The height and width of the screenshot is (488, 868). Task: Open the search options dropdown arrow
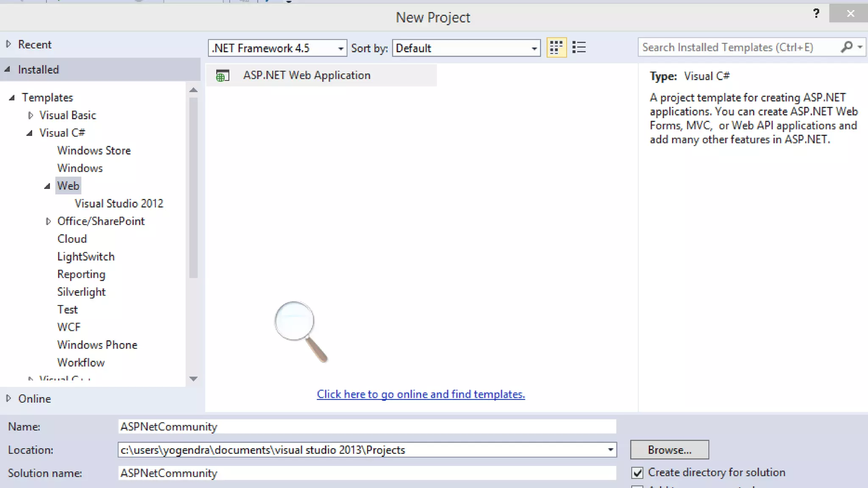coord(860,47)
